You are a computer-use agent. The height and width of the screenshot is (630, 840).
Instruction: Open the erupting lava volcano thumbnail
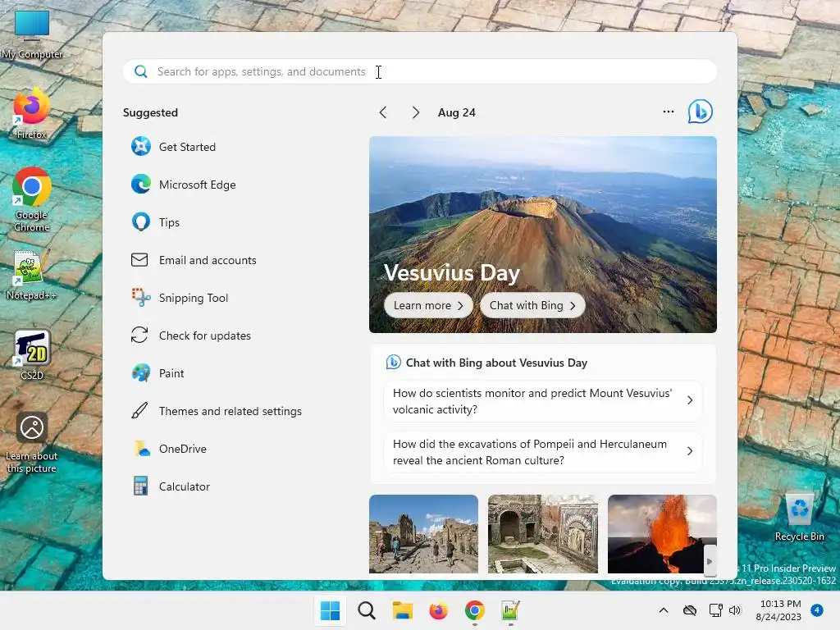[662, 534]
